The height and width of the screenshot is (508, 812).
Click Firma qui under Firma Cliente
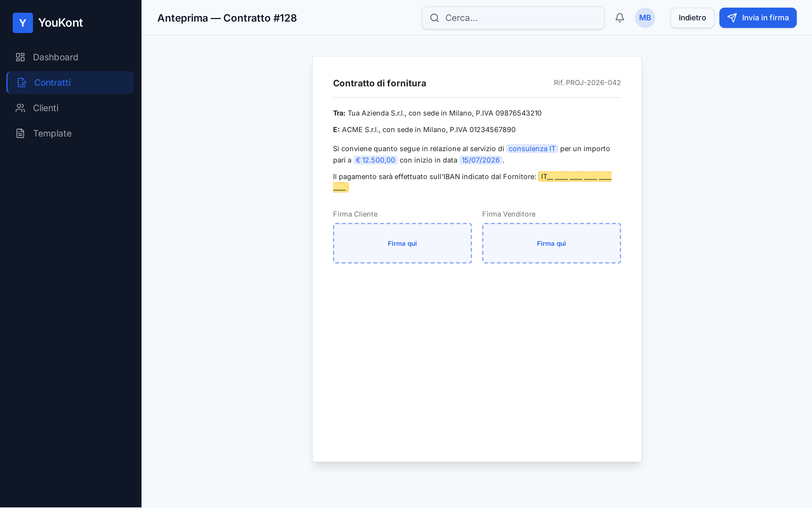pyautogui.click(x=402, y=243)
